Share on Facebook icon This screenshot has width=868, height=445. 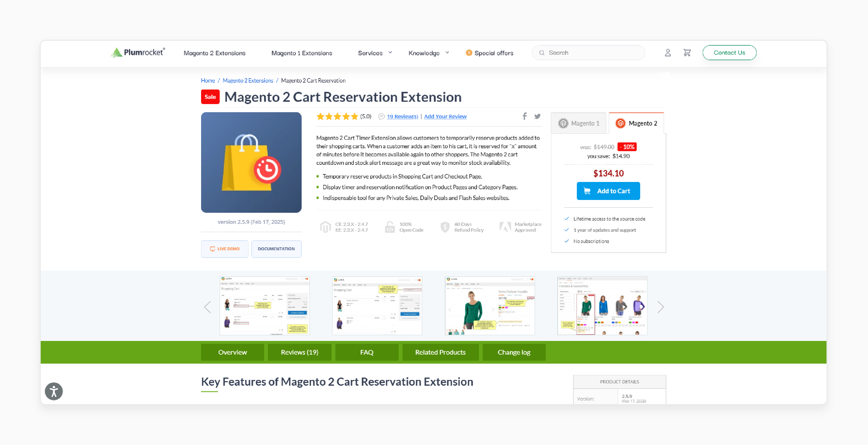(524, 116)
